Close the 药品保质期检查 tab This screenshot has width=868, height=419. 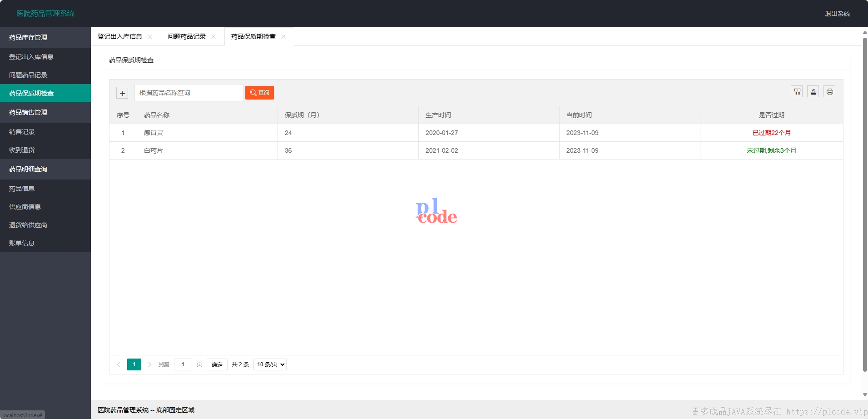(x=283, y=37)
